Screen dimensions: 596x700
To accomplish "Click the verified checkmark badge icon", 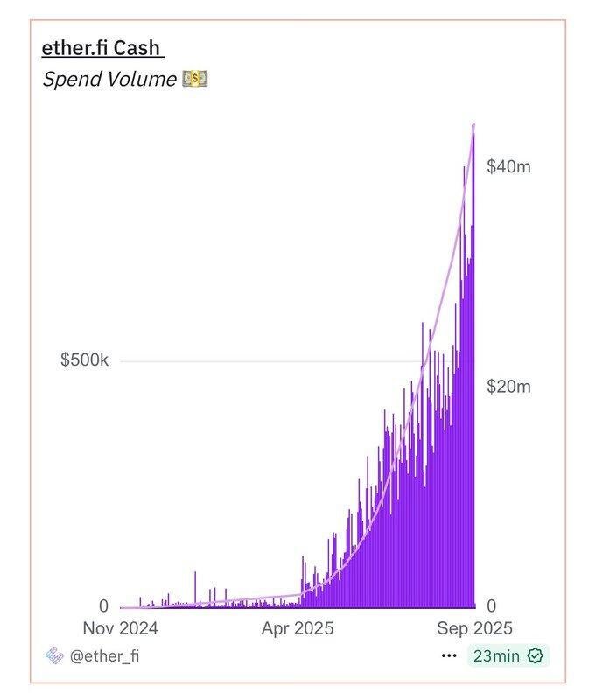I will (535, 655).
